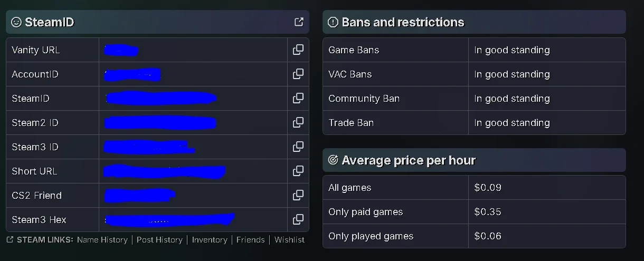
Task: View the Friends link
Action: 251,239
